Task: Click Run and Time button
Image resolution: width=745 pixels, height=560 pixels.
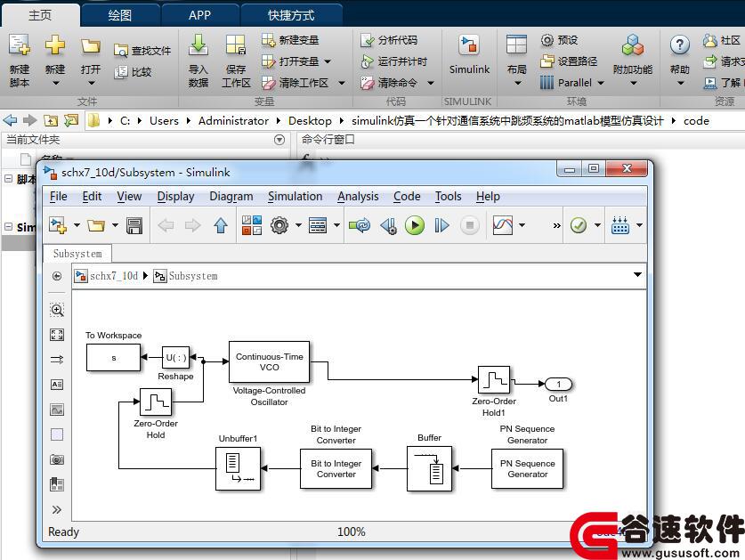Action: click(x=393, y=61)
